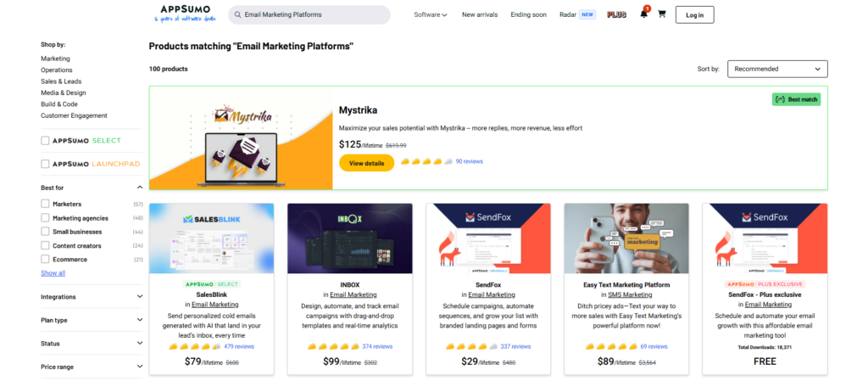The width and height of the screenshot is (868, 387).
Task: Check the Marketers filter
Action: pyautogui.click(x=45, y=204)
